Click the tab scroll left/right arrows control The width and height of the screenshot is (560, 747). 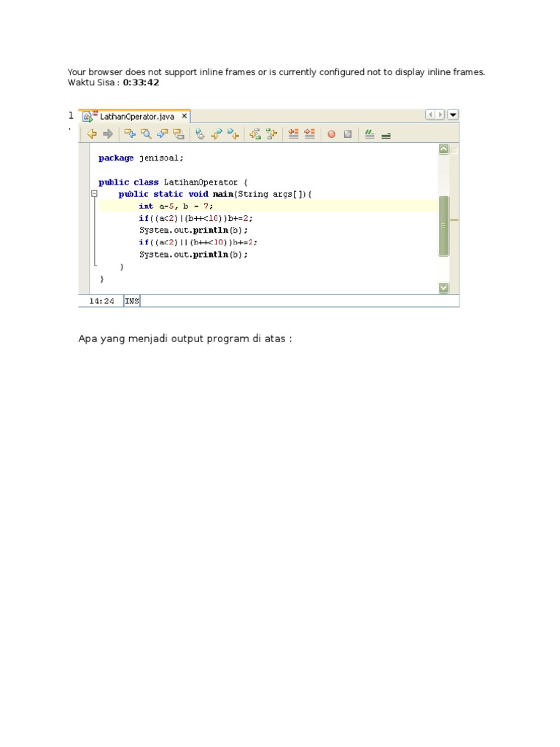pos(435,115)
